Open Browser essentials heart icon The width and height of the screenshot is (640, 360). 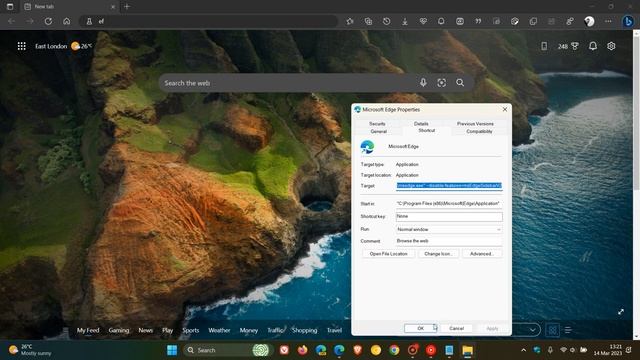[423, 21]
